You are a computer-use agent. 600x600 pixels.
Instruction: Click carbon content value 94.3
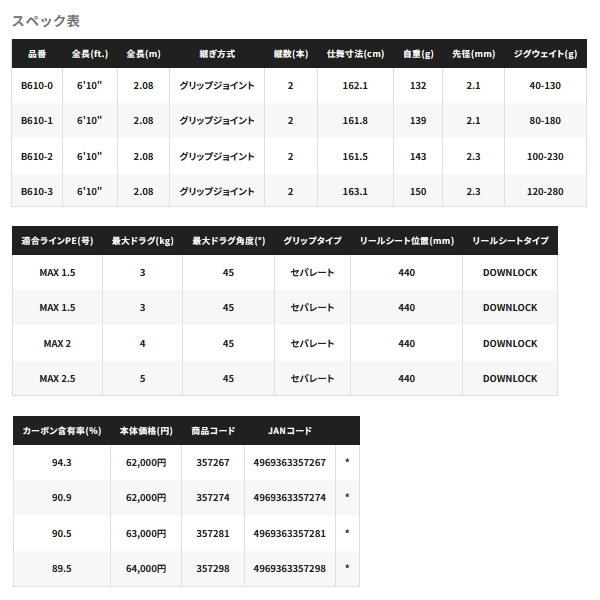pyautogui.click(x=62, y=463)
